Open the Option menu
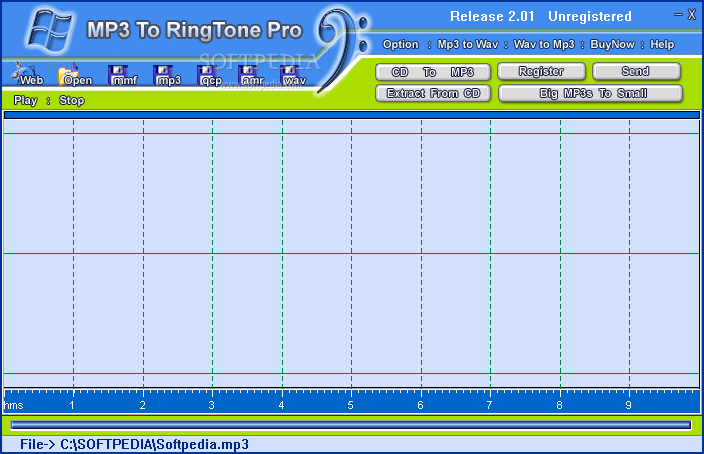Image resolution: width=704 pixels, height=454 pixels. coord(400,44)
